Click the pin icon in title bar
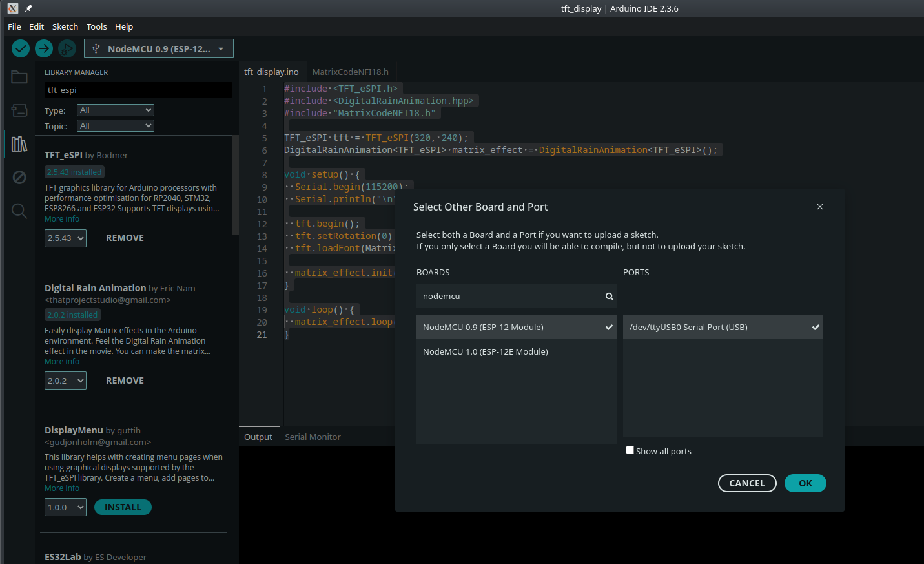Image resolution: width=924 pixels, height=564 pixels. (28, 8)
